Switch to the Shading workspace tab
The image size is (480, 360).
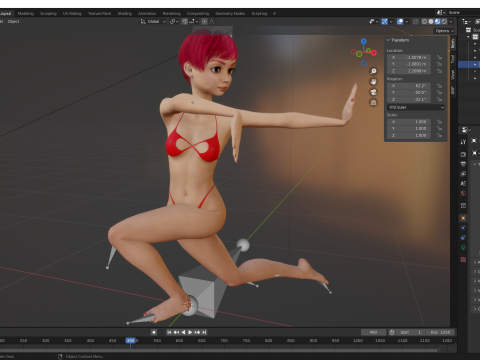click(x=125, y=14)
